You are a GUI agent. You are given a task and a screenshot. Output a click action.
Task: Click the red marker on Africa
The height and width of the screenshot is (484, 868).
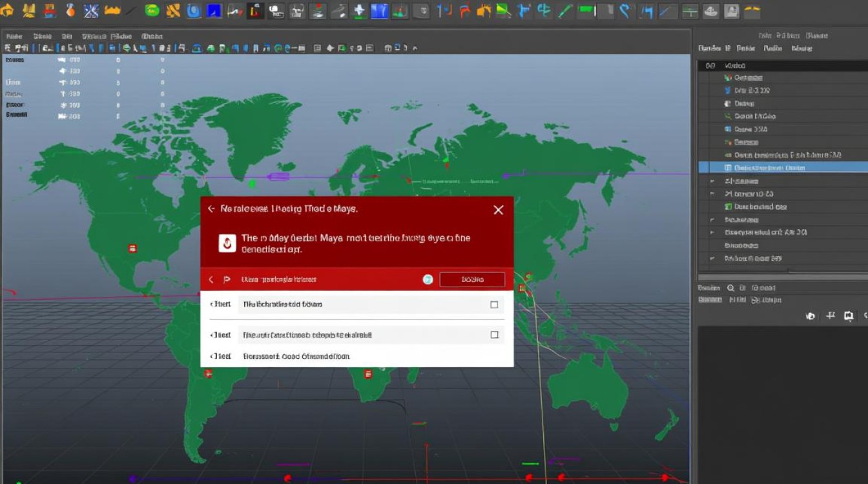coord(368,374)
